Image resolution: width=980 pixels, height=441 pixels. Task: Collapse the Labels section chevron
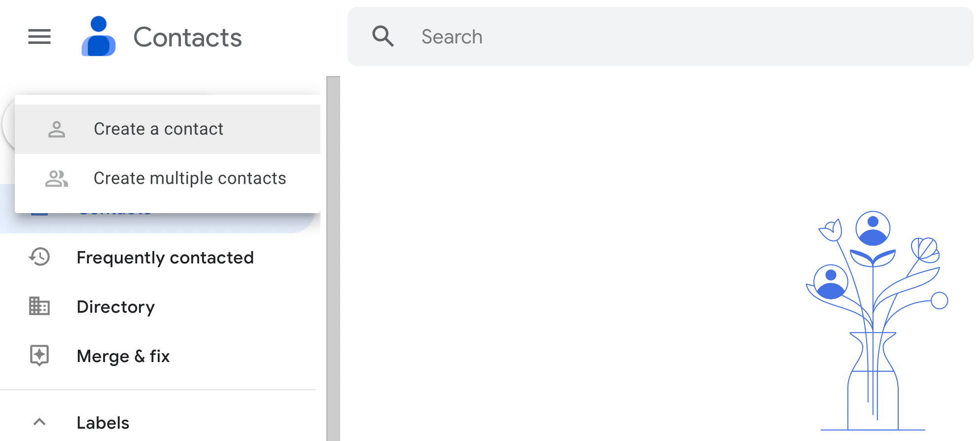tap(39, 422)
